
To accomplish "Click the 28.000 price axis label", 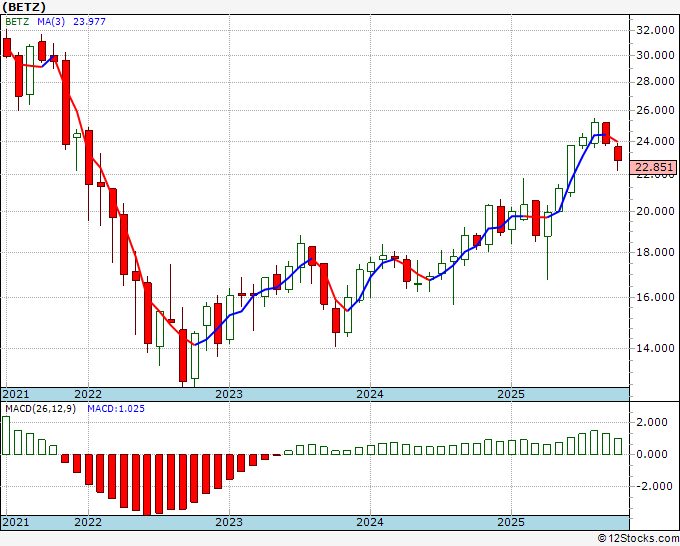I will click(x=655, y=82).
